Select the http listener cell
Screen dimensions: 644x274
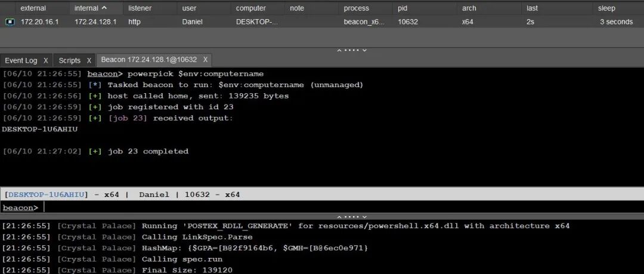pos(134,22)
